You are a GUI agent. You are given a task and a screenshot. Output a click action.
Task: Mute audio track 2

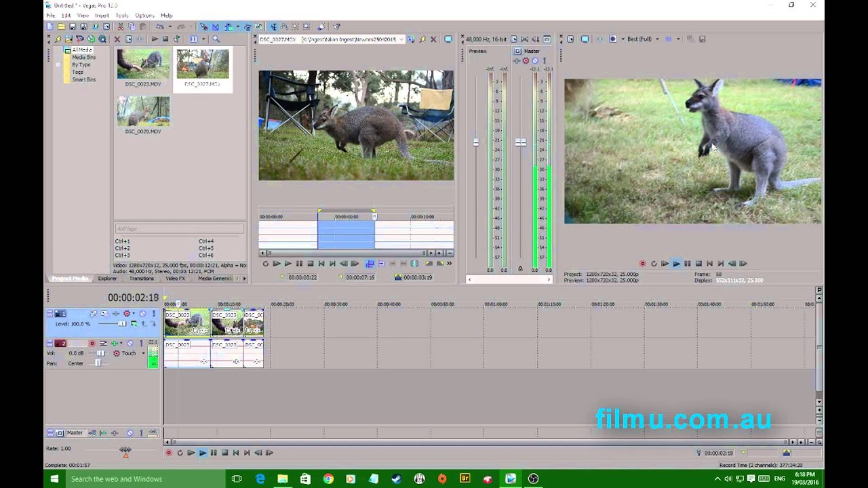tap(130, 344)
